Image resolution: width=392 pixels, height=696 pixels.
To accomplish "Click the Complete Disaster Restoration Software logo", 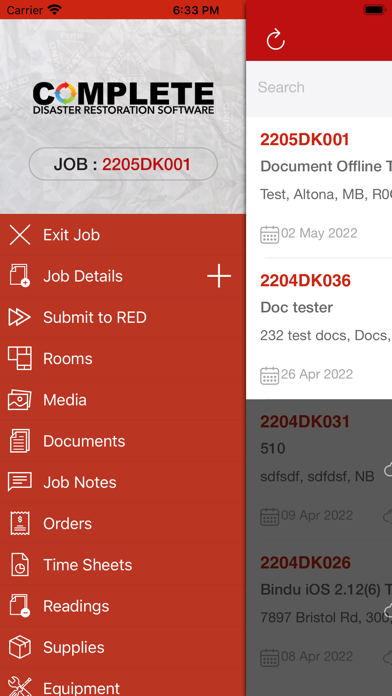I will click(x=123, y=99).
